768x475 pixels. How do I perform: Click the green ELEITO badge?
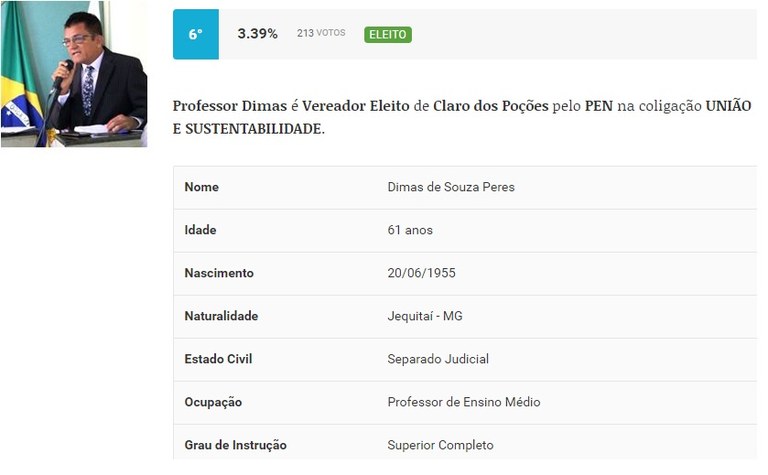[388, 35]
